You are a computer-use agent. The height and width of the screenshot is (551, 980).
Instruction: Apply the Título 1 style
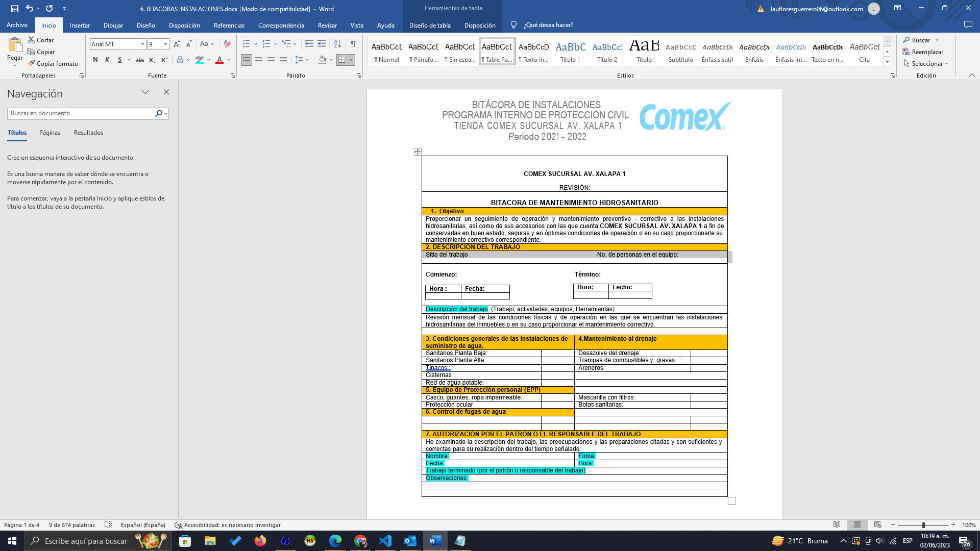(x=570, y=52)
